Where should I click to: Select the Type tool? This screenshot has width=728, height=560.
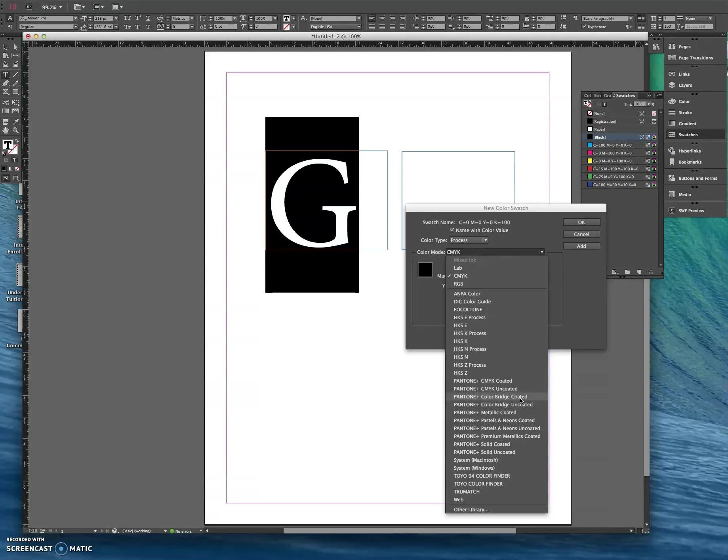tap(6, 74)
